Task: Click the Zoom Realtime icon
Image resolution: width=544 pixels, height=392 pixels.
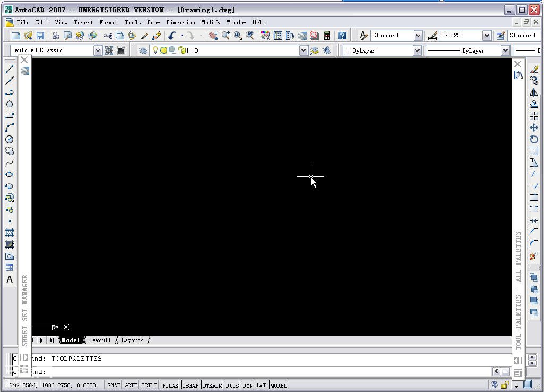Action: (226, 36)
